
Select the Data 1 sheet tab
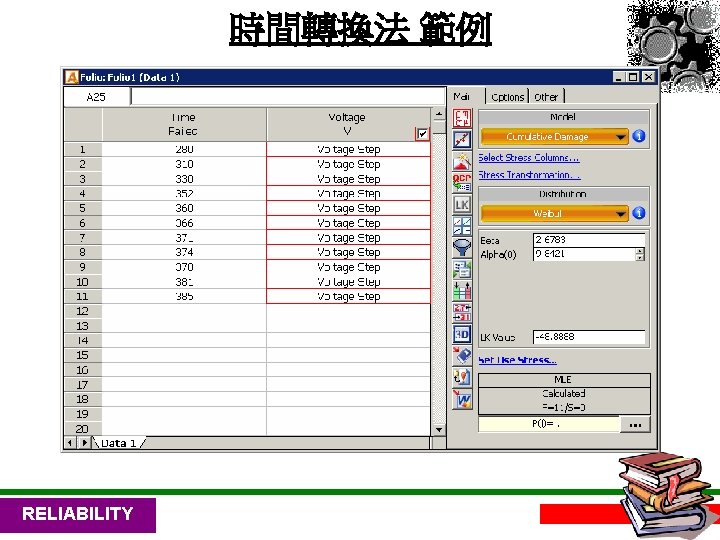118,443
